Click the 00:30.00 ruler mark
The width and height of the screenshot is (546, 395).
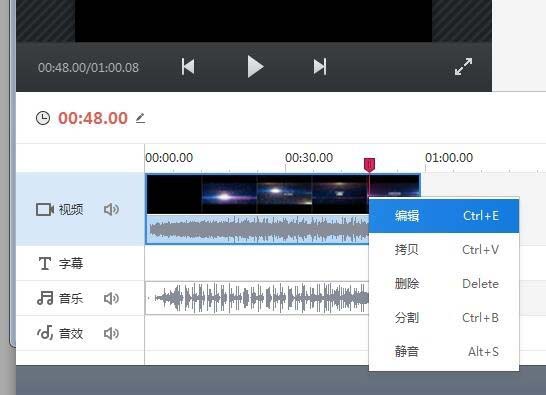(x=309, y=158)
